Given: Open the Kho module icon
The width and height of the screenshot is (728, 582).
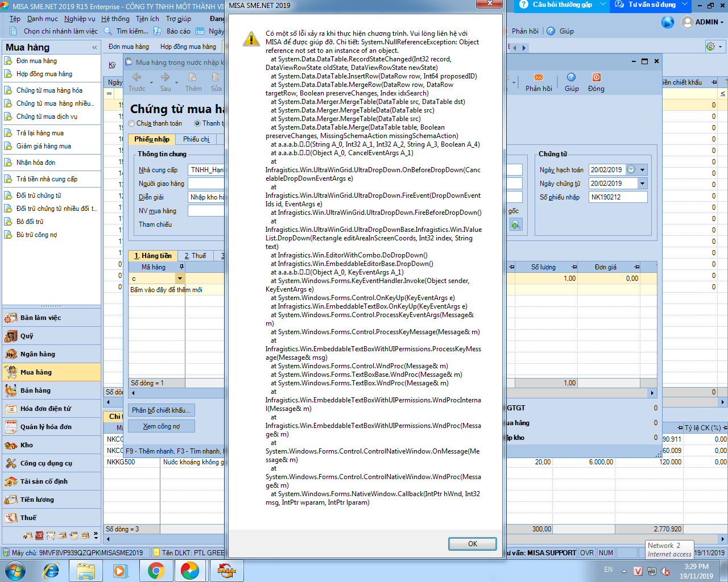Looking at the screenshot, I should pos(11,445).
